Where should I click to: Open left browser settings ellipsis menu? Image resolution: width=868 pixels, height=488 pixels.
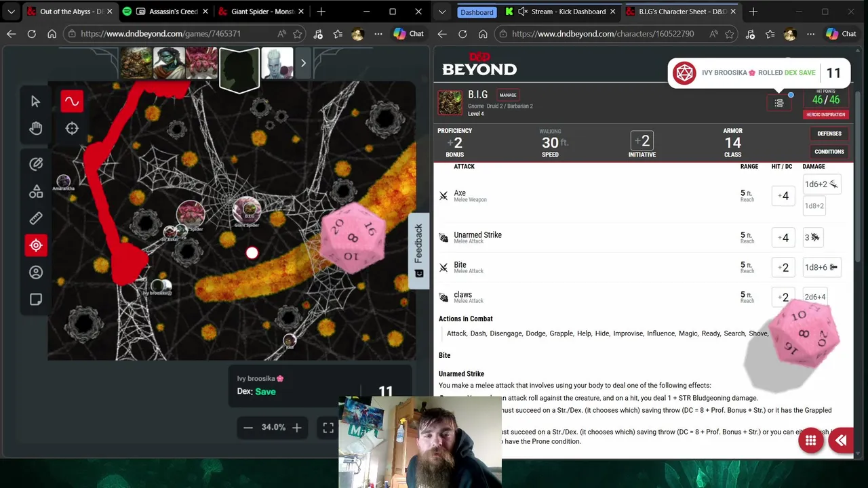[x=378, y=34]
